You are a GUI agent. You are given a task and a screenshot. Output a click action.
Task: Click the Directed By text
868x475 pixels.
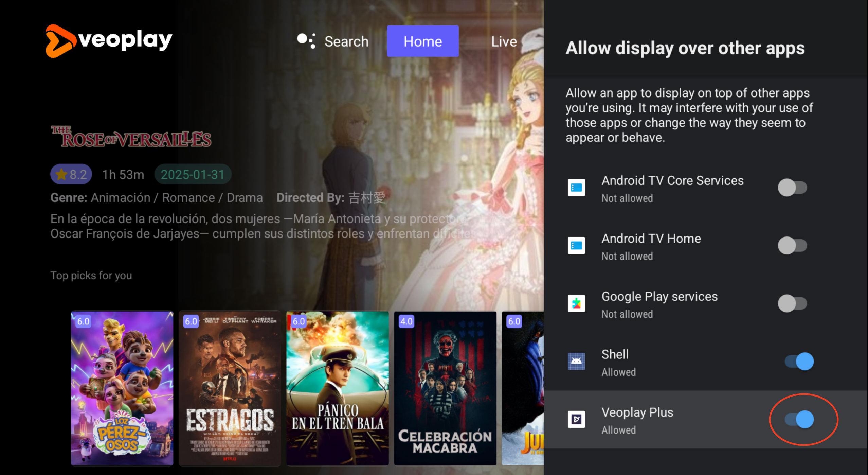[331, 198]
